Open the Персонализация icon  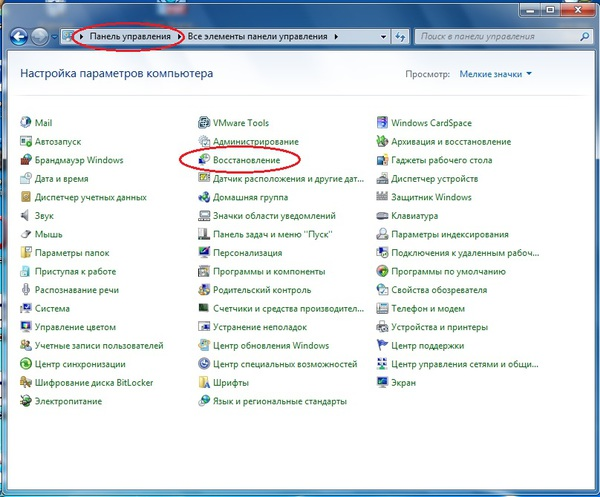pyautogui.click(x=204, y=253)
